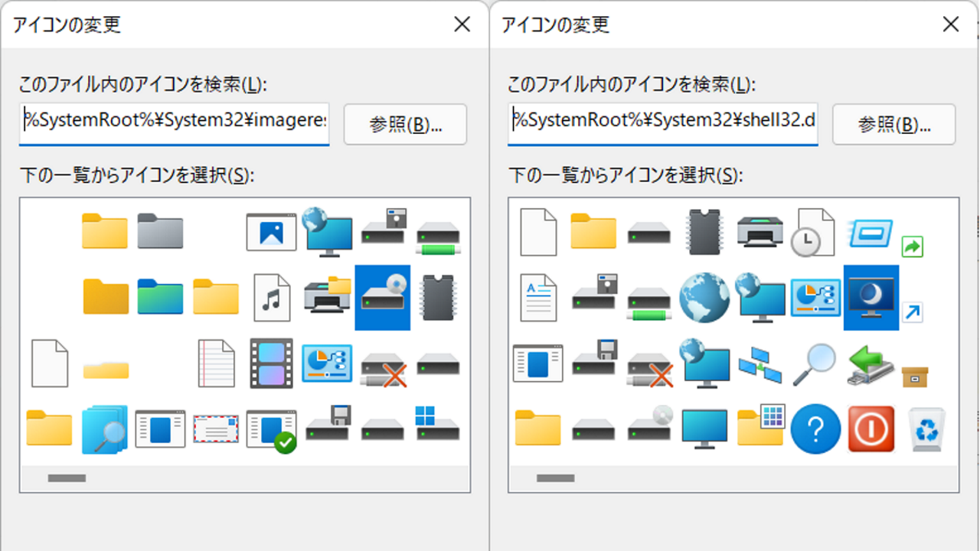Close the right アイコンの変更 dialog
Screen dimensions: 980x551
click(x=950, y=24)
